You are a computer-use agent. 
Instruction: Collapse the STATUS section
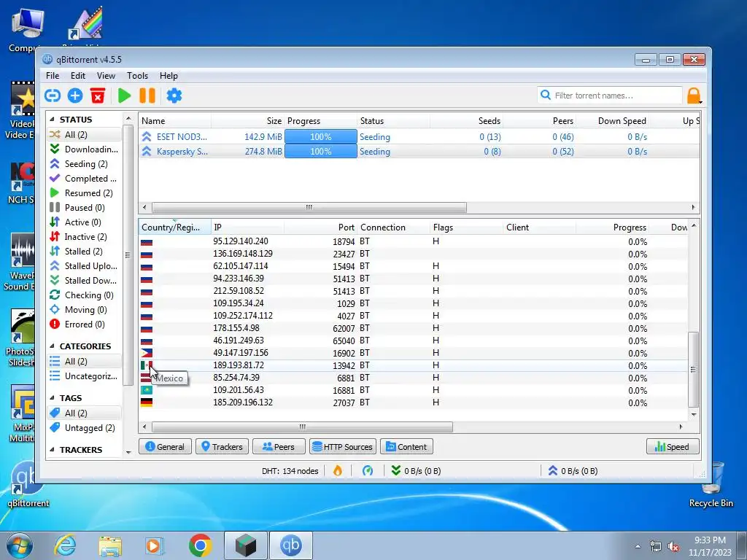coord(52,120)
